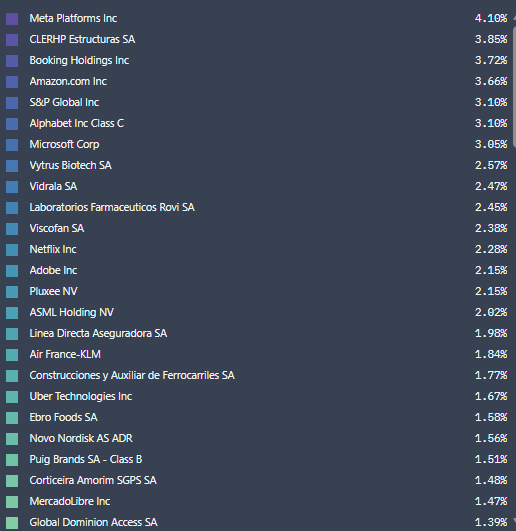Click the 3.10% weight for Alphabet Class C
Viewport: 516px width, 531px height.
click(491, 123)
